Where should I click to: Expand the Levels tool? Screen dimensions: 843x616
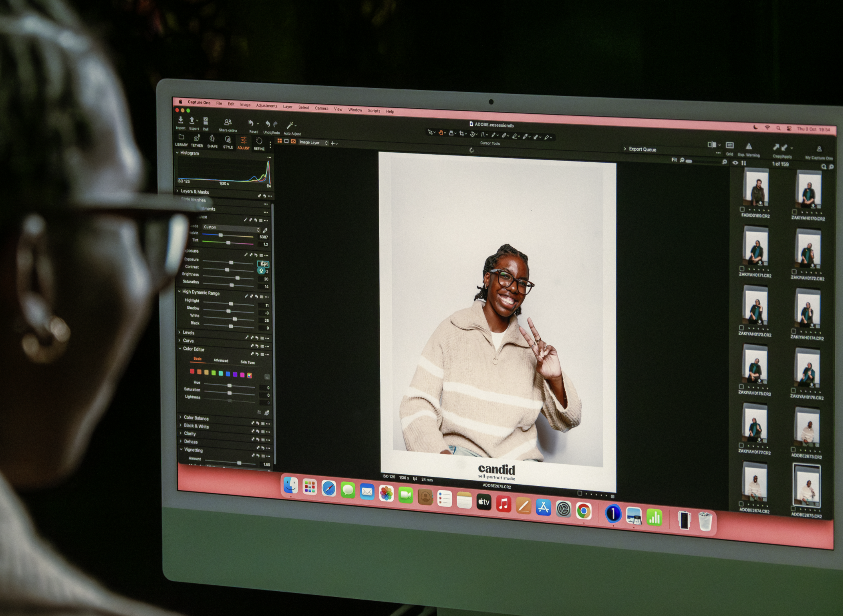pyautogui.click(x=180, y=332)
